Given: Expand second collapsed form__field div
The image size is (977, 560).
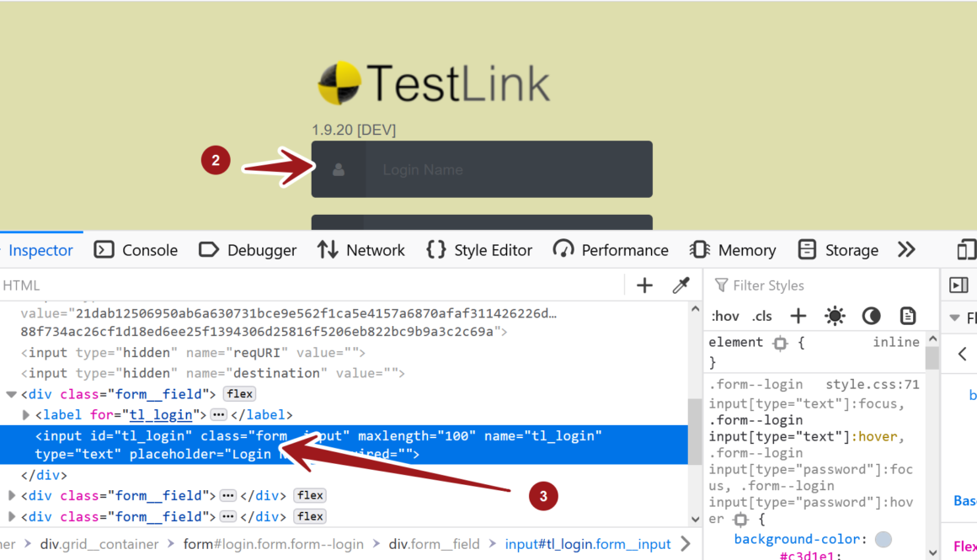Looking at the screenshot, I should [11, 496].
